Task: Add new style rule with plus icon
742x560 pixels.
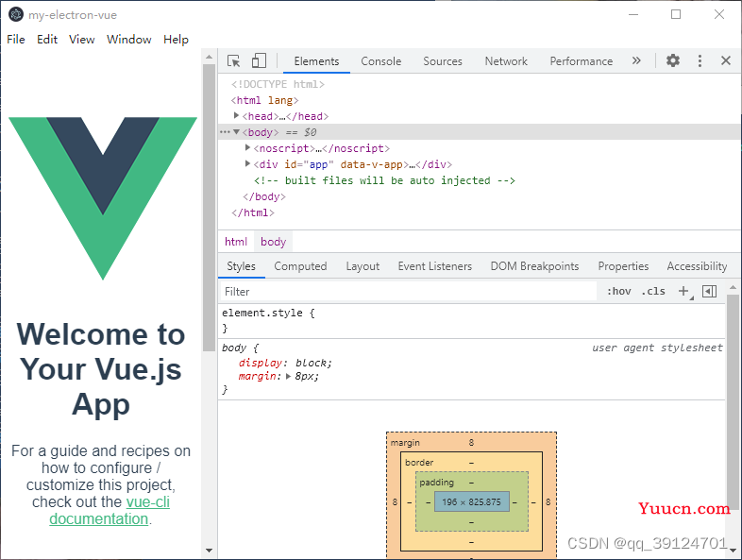Action: pyautogui.click(x=683, y=291)
